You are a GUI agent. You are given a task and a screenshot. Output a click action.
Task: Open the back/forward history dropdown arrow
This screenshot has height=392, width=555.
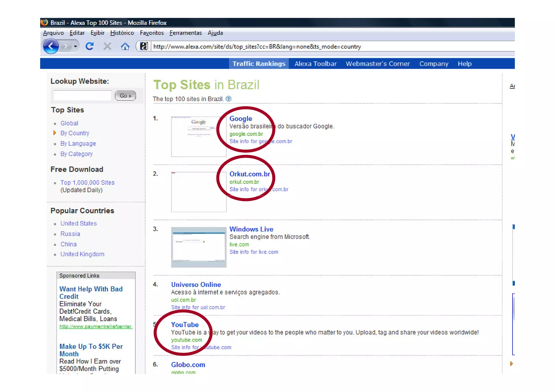[75, 47]
